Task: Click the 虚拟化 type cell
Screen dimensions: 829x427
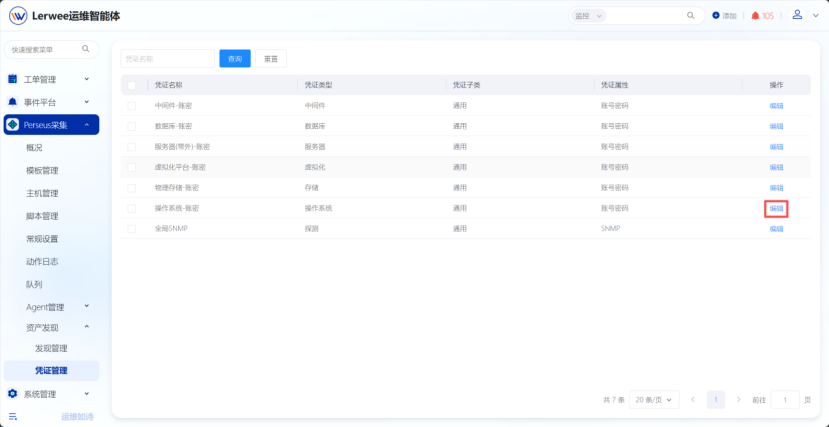Action: click(315, 168)
